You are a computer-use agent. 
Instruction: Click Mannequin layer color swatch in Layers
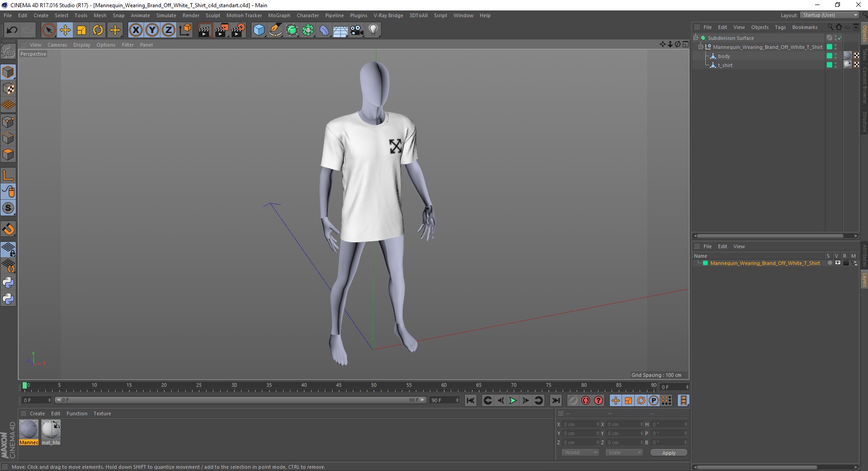point(705,263)
